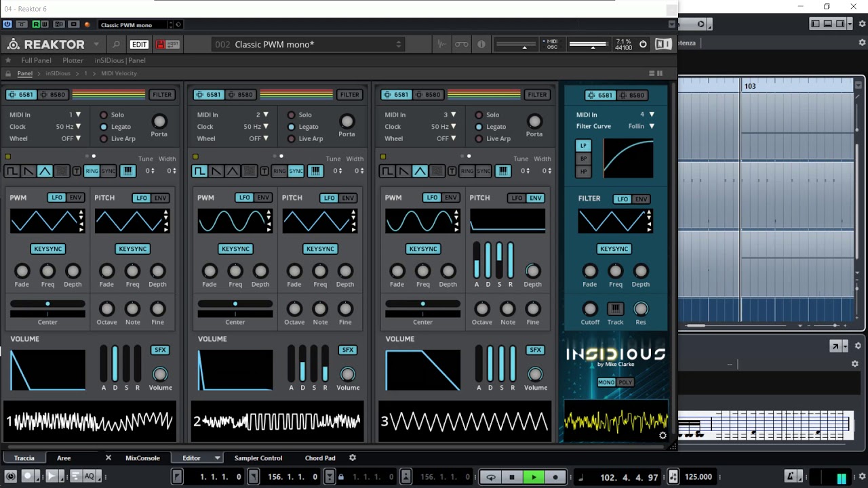Click the transport Play button

(x=534, y=477)
